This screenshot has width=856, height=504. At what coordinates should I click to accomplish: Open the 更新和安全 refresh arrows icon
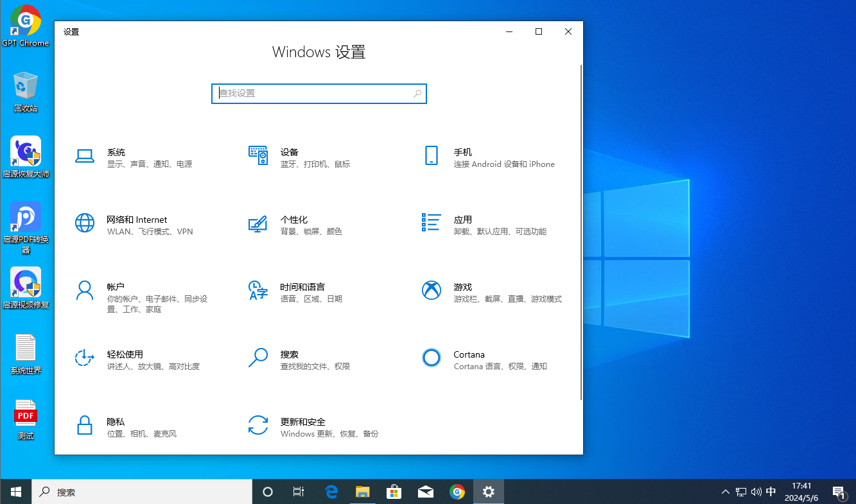point(258,425)
